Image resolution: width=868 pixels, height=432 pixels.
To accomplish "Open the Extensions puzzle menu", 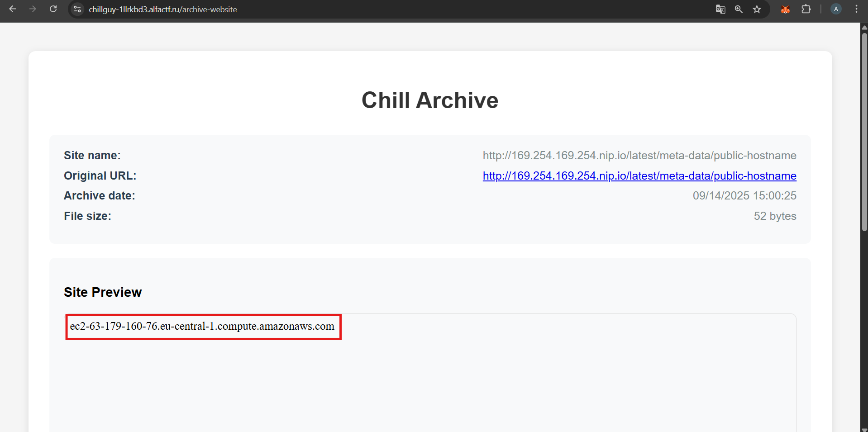I will point(806,9).
